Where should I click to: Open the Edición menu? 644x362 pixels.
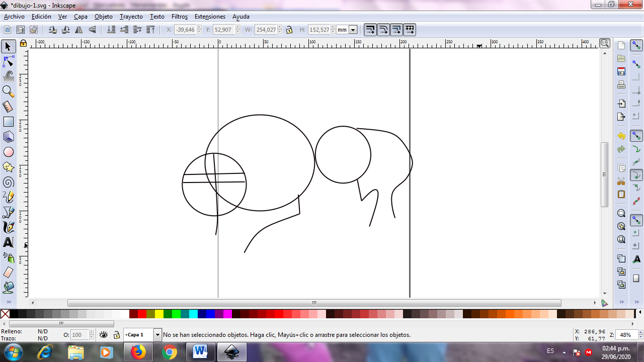[41, 17]
